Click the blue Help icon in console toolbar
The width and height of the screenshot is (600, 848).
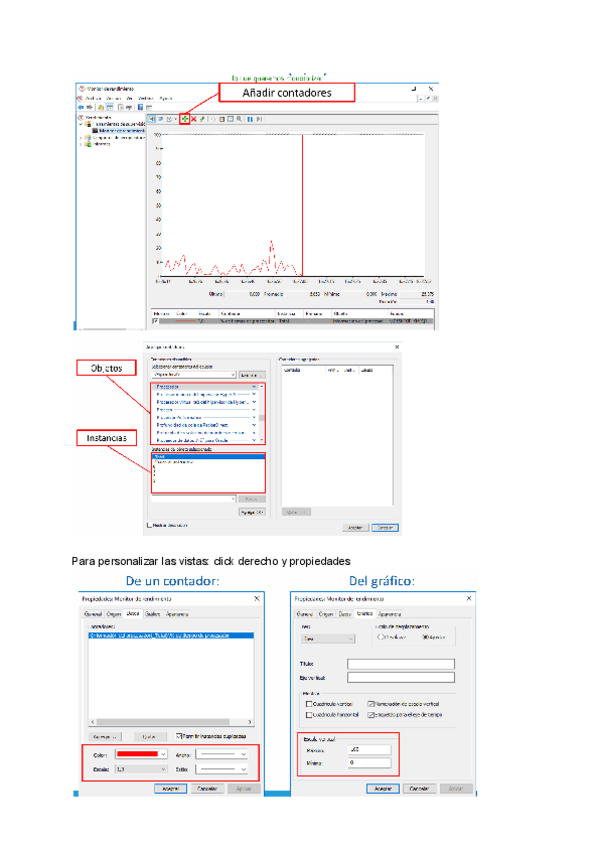pyautogui.click(x=140, y=107)
